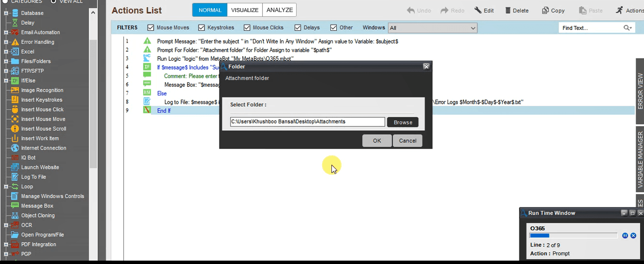The height and width of the screenshot is (264, 644).
Task: Click the Select Folder path field
Action: (x=307, y=122)
